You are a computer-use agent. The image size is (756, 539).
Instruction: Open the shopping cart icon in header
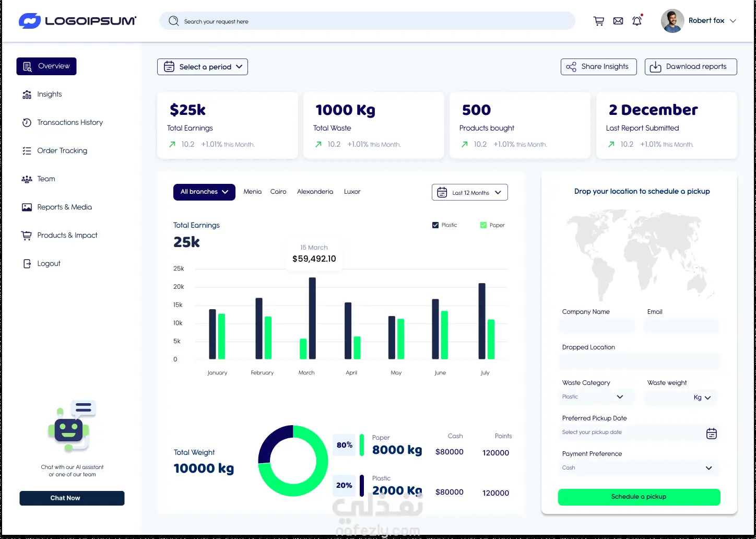599,21
